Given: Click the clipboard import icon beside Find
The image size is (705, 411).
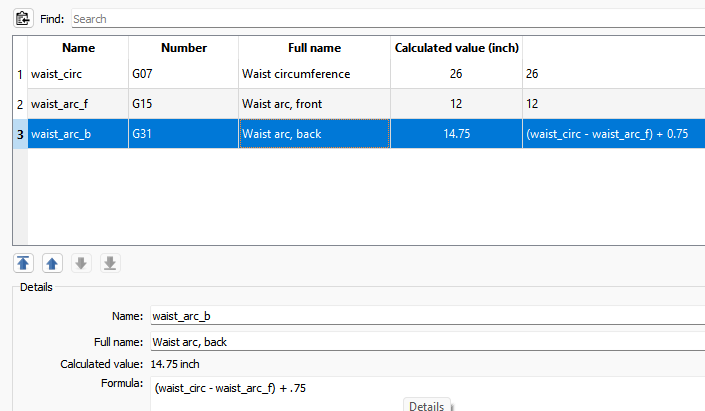Looking at the screenshot, I should (x=22, y=18).
